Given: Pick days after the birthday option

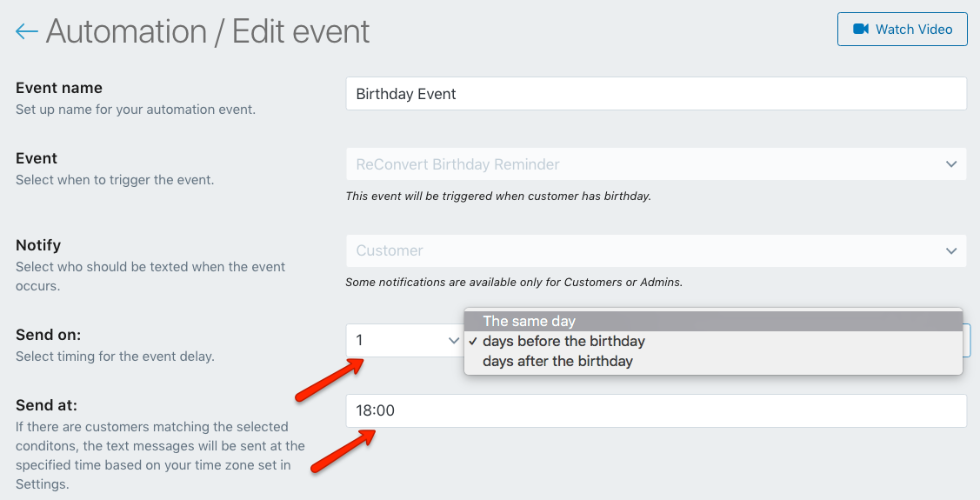Looking at the screenshot, I should [713, 361].
